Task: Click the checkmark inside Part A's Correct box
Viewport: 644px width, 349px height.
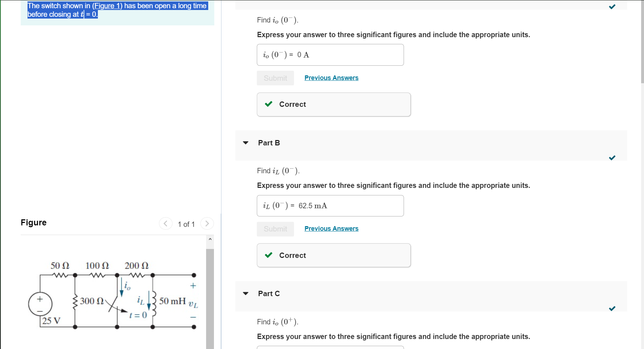Action: [269, 104]
